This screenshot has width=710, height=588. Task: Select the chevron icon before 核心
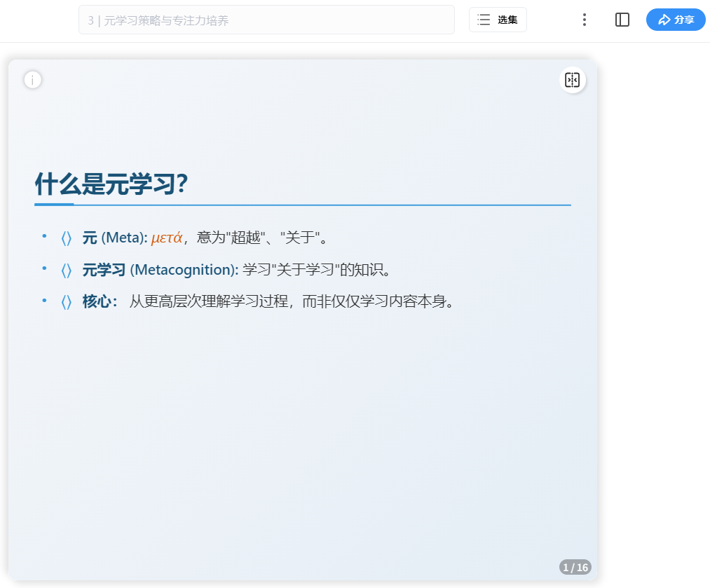[x=67, y=302]
